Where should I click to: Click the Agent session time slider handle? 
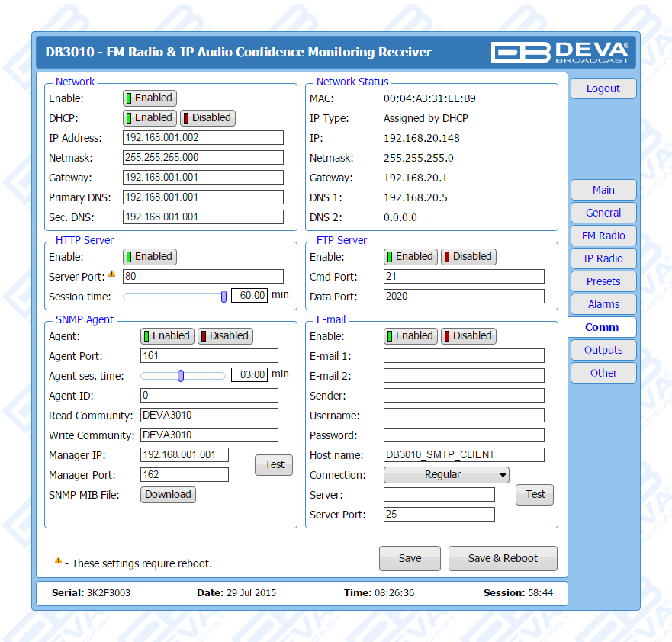(x=181, y=375)
